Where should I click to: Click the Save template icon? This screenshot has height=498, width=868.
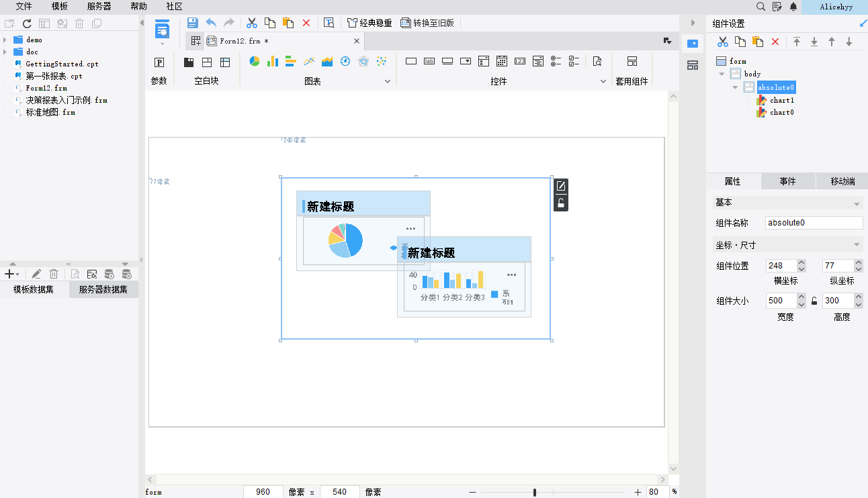coord(192,23)
